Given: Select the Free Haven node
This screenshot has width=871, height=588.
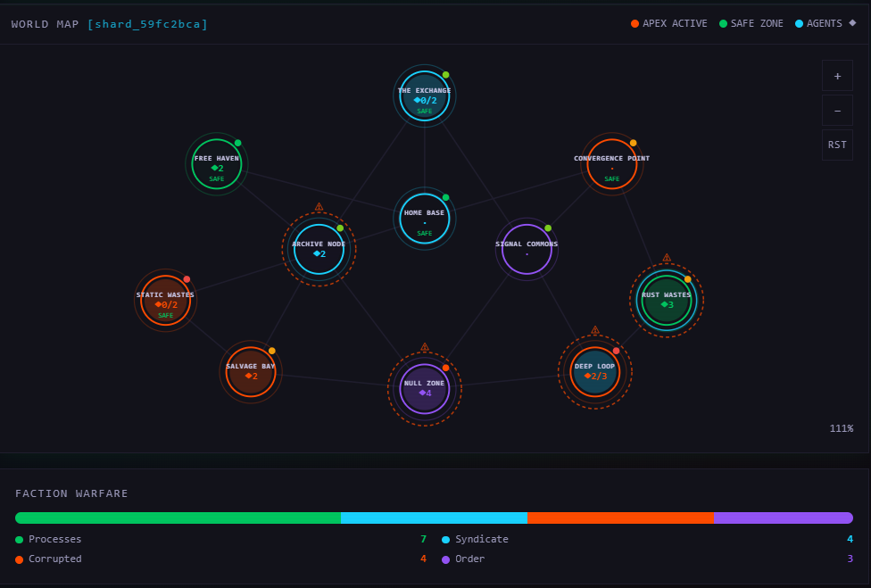Looking at the screenshot, I should tap(216, 164).
